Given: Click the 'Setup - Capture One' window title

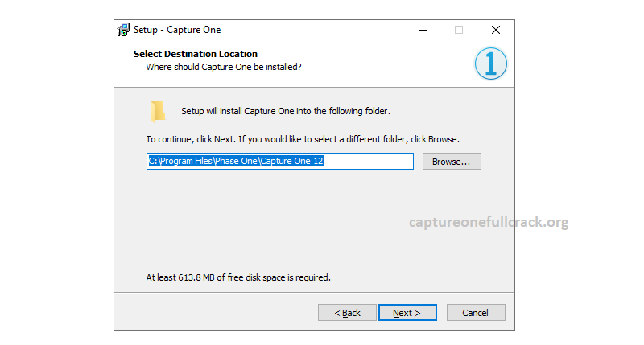Looking at the screenshot, I should pyautogui.click(x=177, y=30).
